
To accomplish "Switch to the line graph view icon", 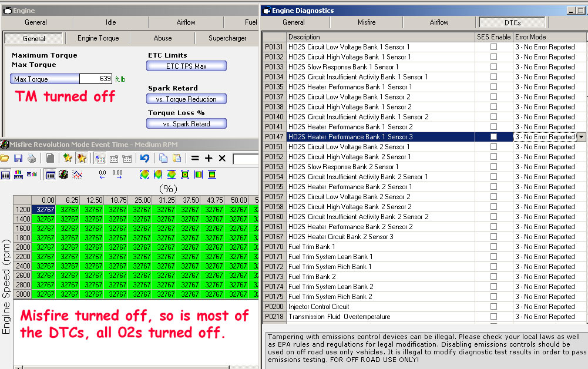I will (78, 175).
